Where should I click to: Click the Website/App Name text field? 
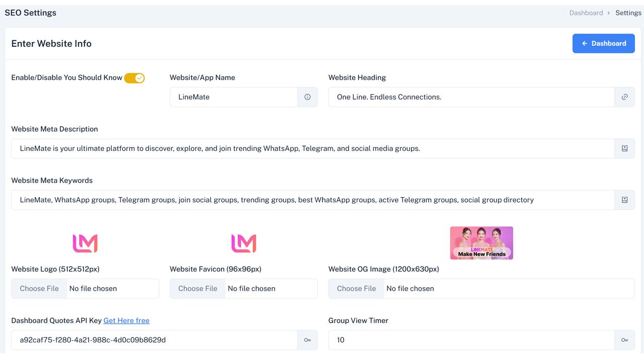(233, 97)
